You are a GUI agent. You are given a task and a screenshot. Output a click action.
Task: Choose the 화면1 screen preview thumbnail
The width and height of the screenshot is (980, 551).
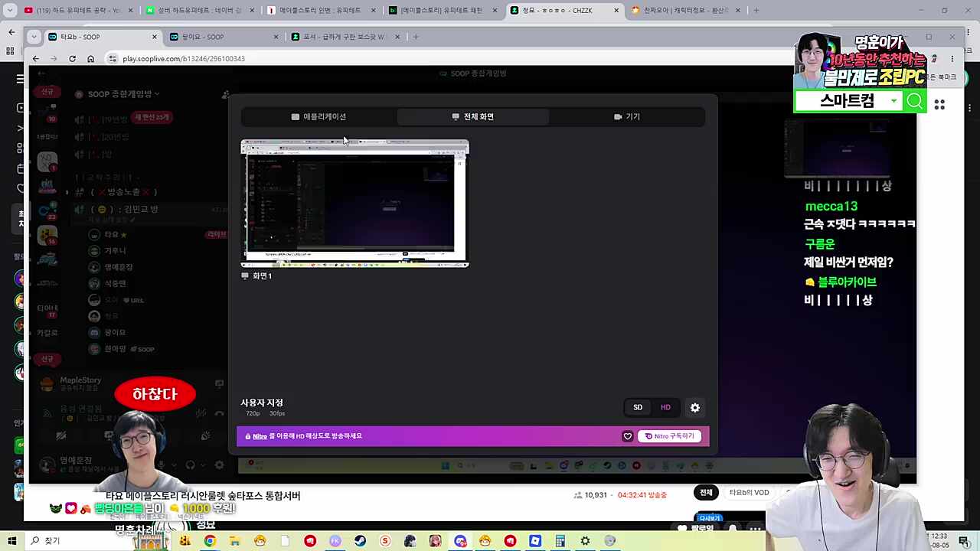354,204
